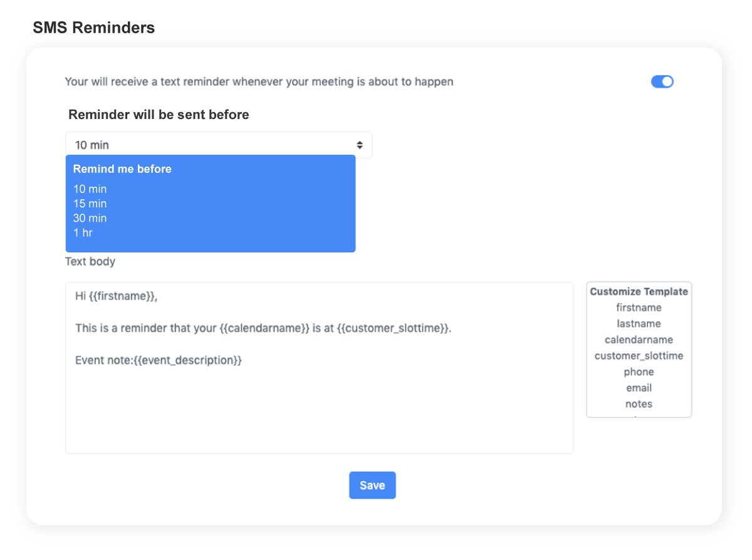Insert the firstname template variable

pos(639,308)
